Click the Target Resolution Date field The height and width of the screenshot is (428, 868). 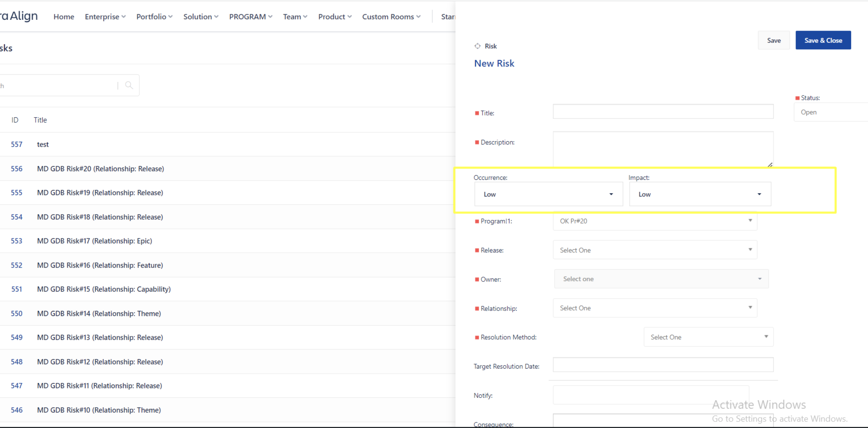(663, 365)
